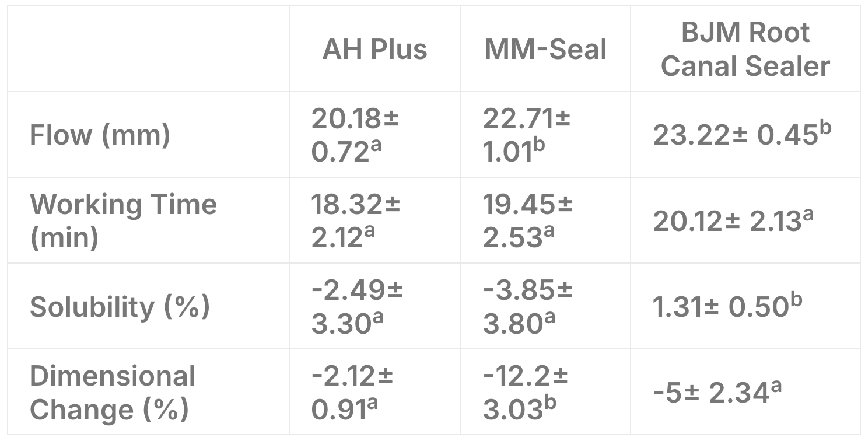Click the -12.2± 3.03 dimensional change cell
Viewport: 868px width, 441px height.
coord(525,393)
